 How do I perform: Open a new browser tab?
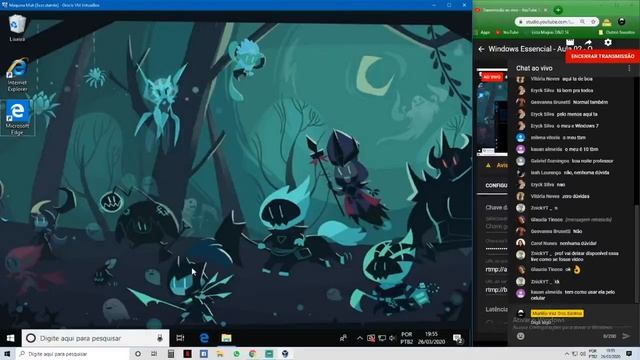coord(558,10)
